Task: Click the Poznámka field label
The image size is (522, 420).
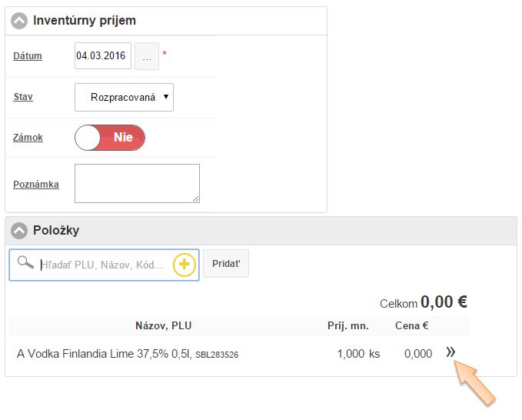Action: coord(36,185)
